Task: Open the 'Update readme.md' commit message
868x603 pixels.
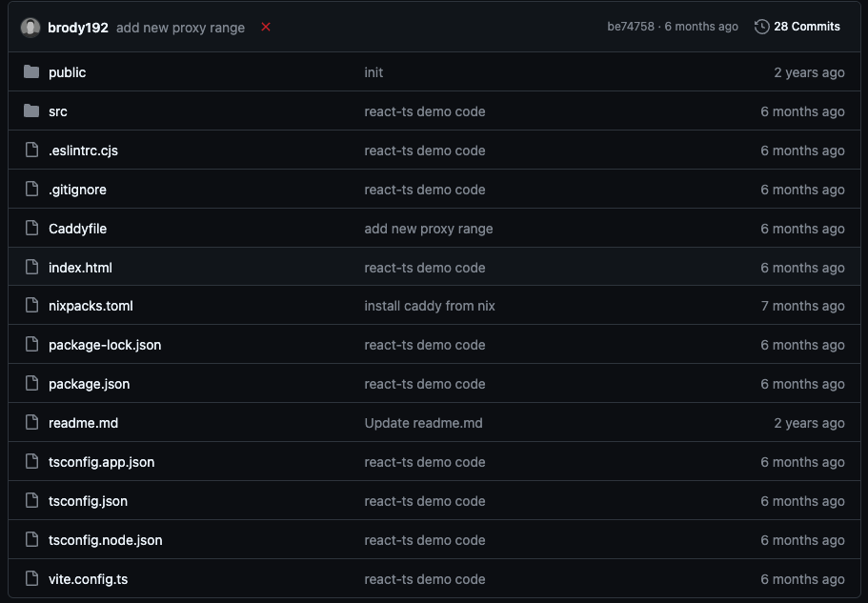Action: coord(423,423)
